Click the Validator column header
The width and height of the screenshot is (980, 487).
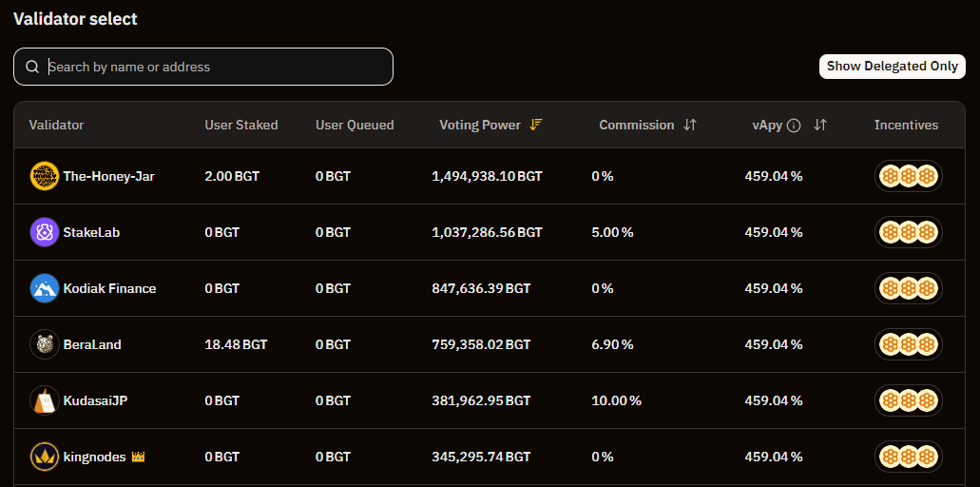point(56,125)
